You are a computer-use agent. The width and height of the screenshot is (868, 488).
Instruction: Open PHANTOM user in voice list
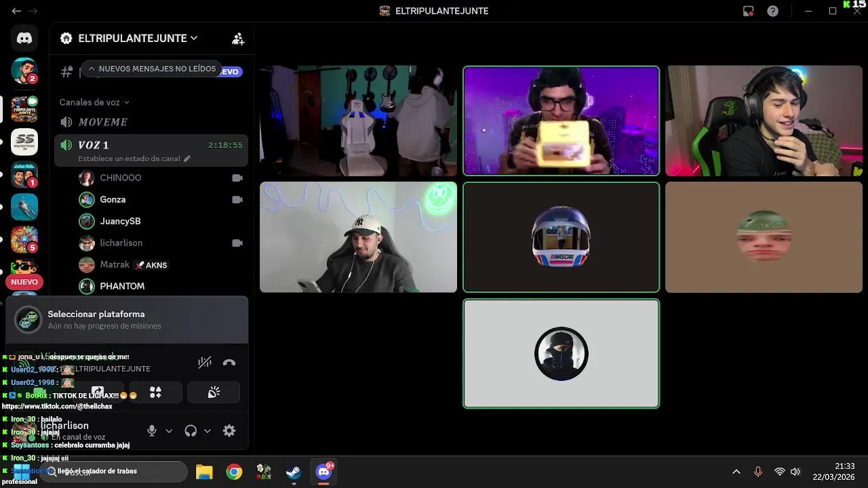pos(161,286)
